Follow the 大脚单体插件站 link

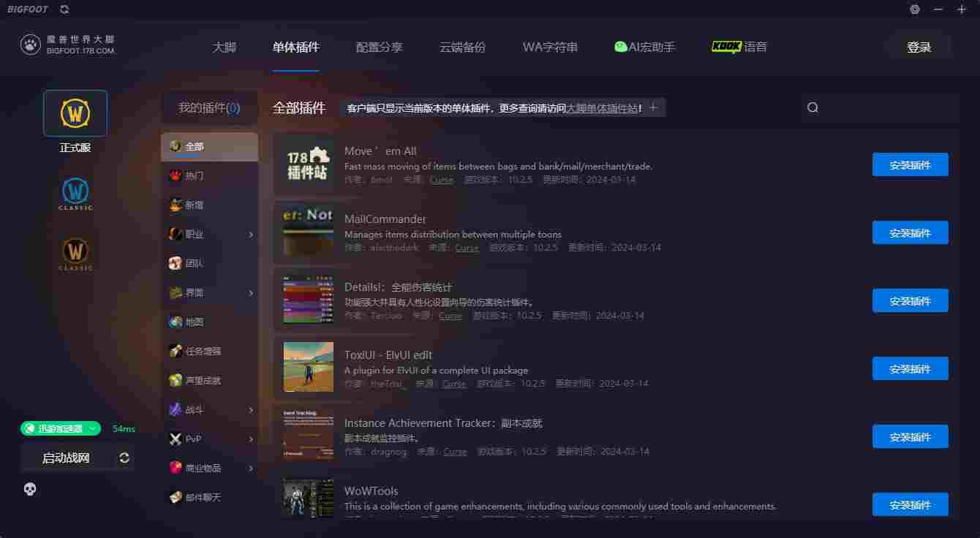pyautogui.click(x=603, y=108)
